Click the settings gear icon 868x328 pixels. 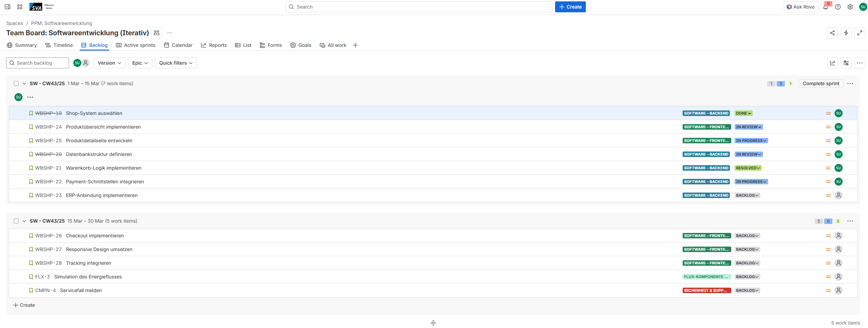pos(850,7)
